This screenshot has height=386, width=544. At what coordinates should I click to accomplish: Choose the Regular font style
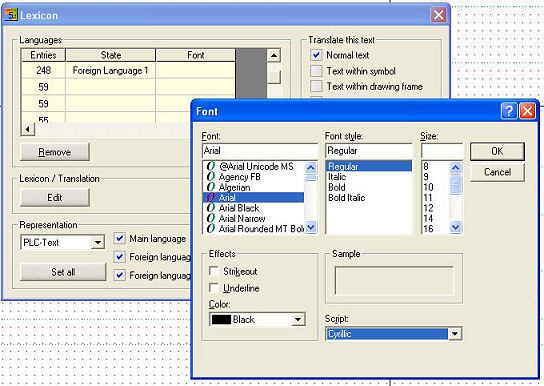click(x=368, y=166)
